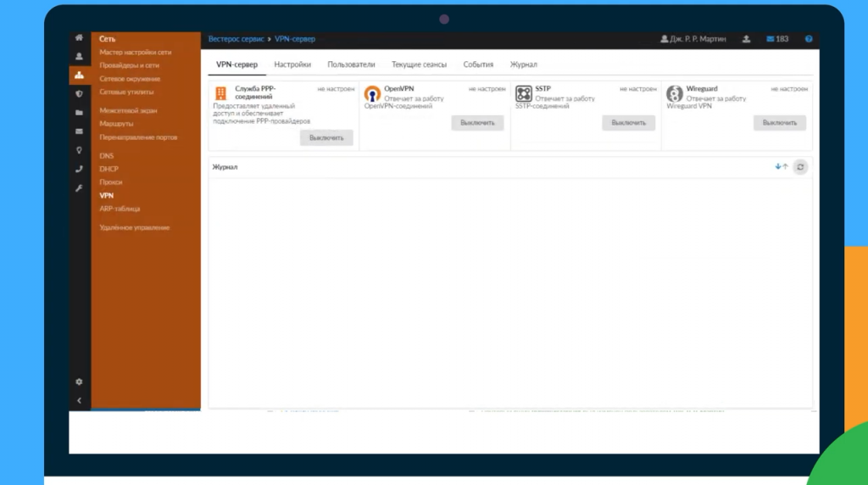The width and height of the screenshot is (868, 485).
Task: Click Выключить for Служба PPP-соединений
Action: 326,138
